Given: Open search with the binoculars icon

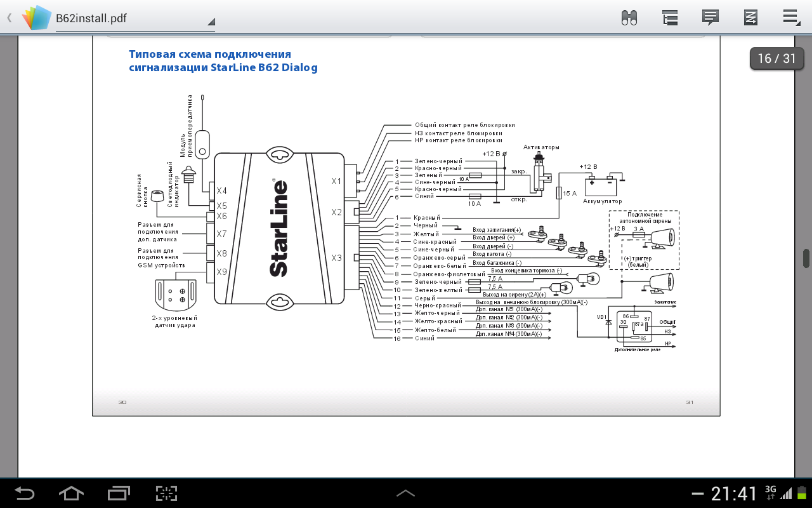Looking at the screenshot, I should [629, 18].
